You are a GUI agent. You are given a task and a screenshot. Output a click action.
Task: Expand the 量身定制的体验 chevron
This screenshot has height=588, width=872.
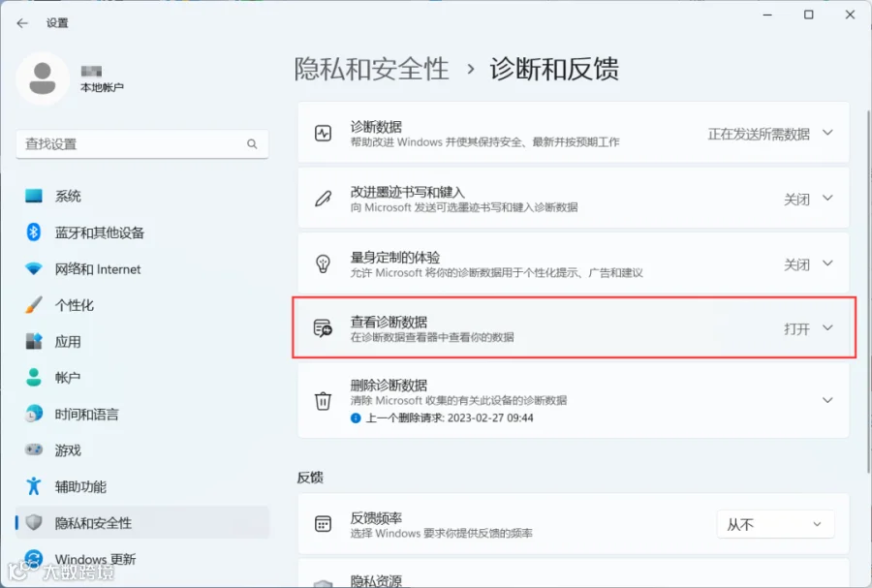click(x=827, y=263)
